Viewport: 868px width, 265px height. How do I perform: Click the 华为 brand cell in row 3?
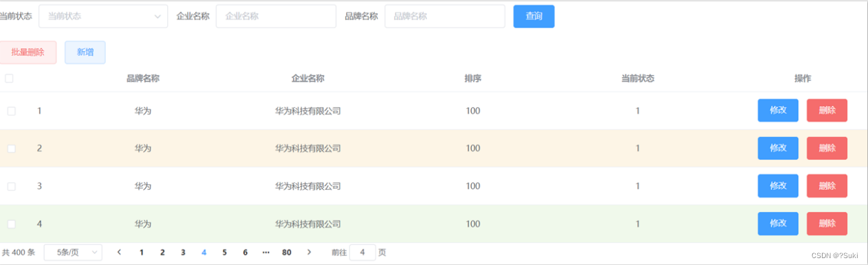tap(143, 186)
